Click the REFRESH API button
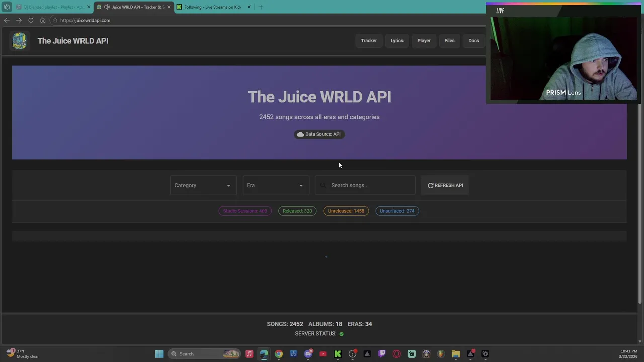This screenshot has width=644, height=362. coord(445,185)
